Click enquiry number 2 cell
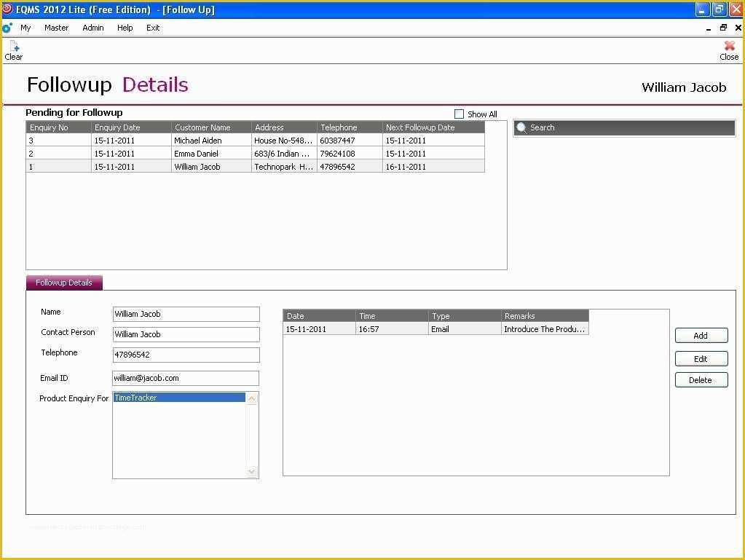 point(58,154)
